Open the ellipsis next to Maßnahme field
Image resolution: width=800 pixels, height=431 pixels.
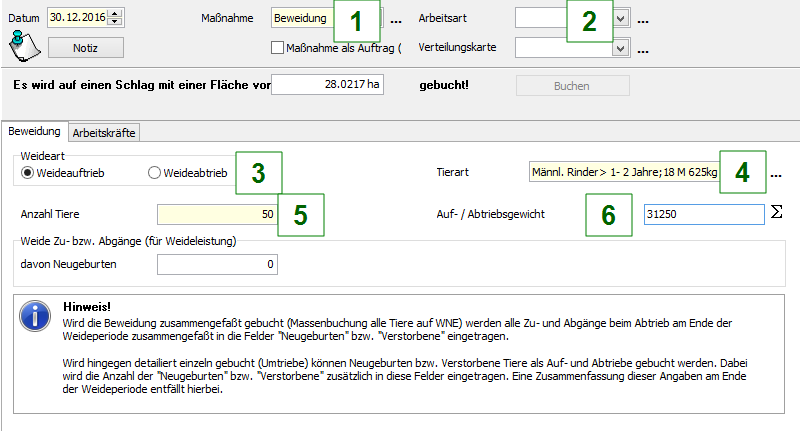pos(396,22)
